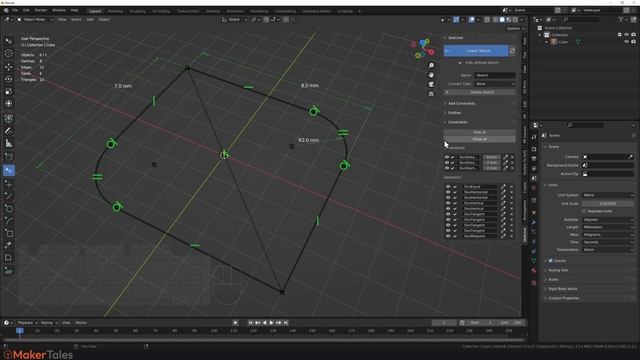The height and width of the screenshot is (360, 640).
Task: Switch perspective/orthographic grid icon
Action: (431, 93)
